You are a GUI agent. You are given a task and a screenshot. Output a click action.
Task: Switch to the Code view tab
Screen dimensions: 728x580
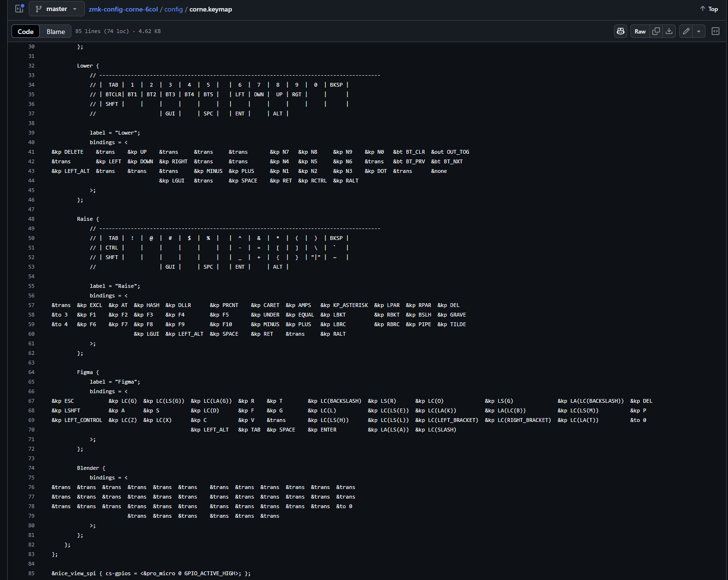point(25,32)
